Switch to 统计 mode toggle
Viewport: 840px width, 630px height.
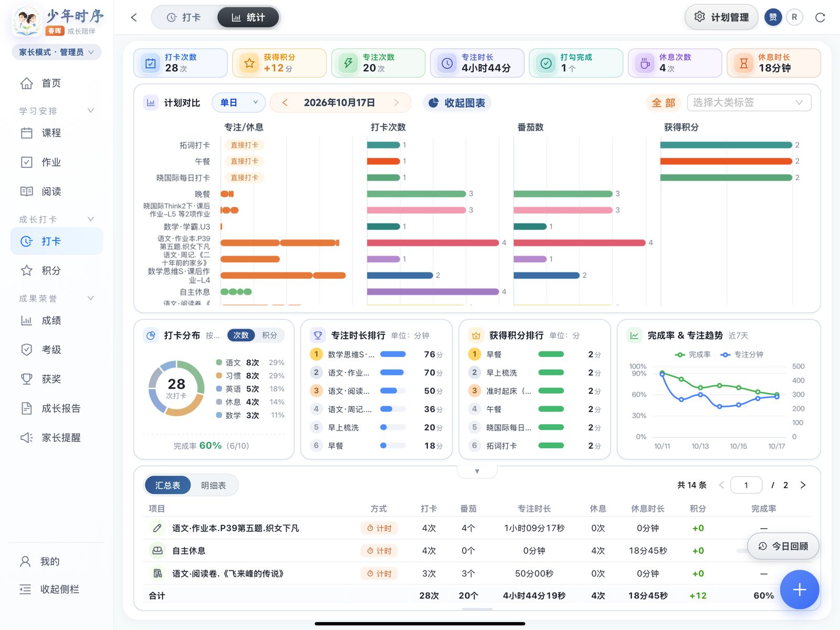[x=248, y=17]
